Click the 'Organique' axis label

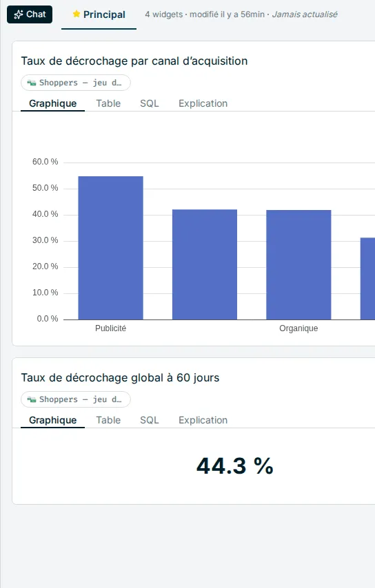tap(298, 328)
